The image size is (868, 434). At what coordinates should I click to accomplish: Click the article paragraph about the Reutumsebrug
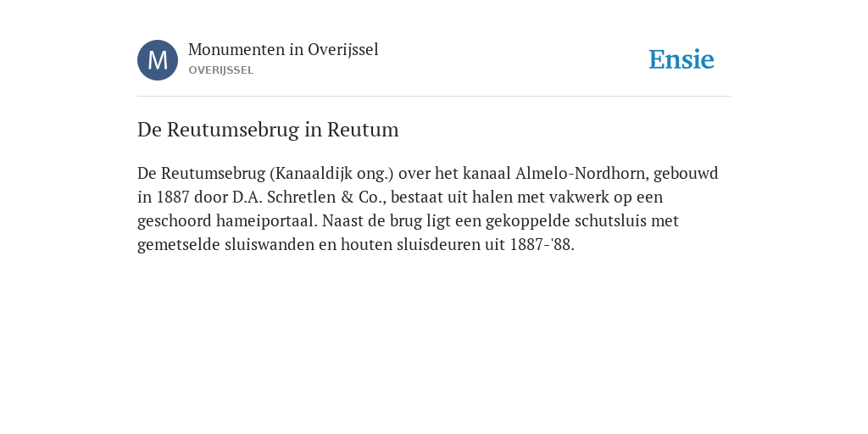point(428,209)
